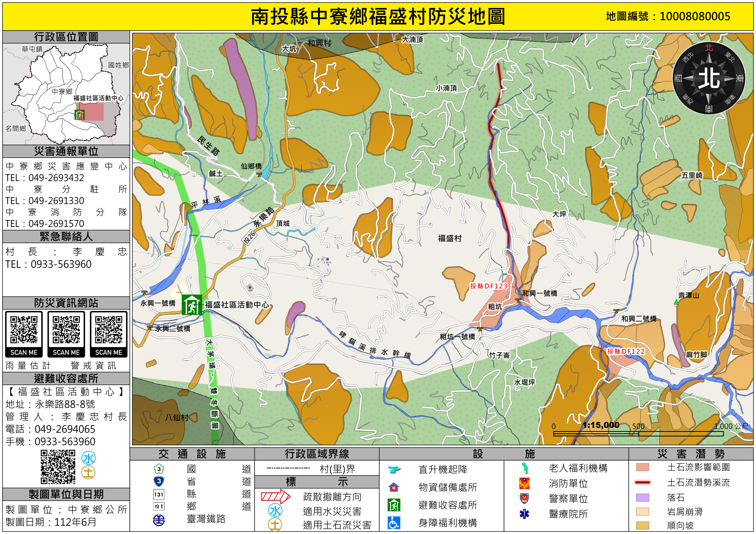Click the red evacuation direction arrow symbol
Viewport: 756px width, 534px height.
276,496
